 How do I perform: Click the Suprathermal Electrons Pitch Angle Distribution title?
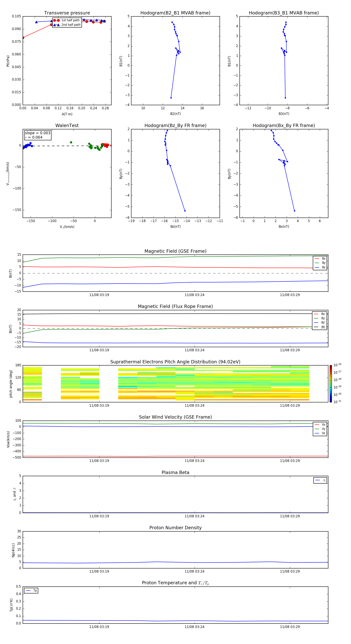pyautogui.click(x=175, y=362)
